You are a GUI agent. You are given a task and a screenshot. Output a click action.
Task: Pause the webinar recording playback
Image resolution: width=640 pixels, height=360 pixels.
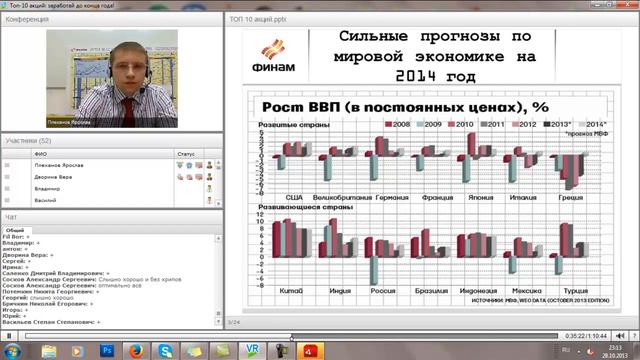click(9, 336)
